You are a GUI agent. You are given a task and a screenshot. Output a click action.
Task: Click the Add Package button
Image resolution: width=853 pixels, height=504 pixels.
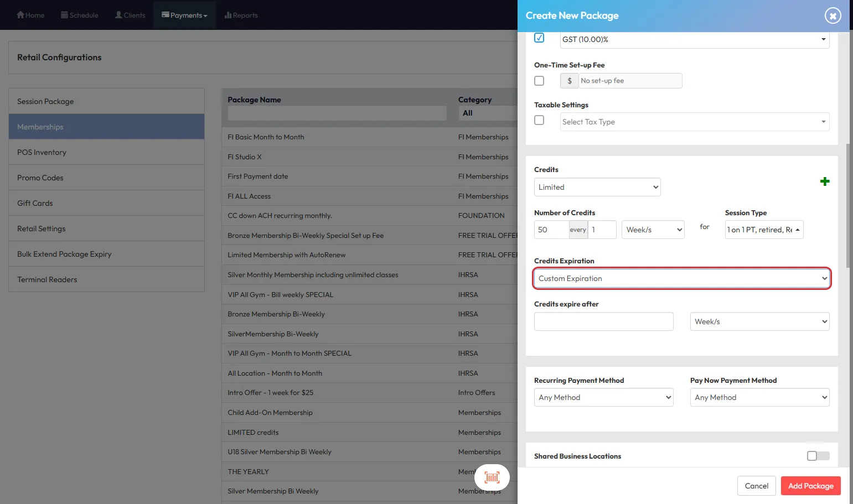[810, 486]
